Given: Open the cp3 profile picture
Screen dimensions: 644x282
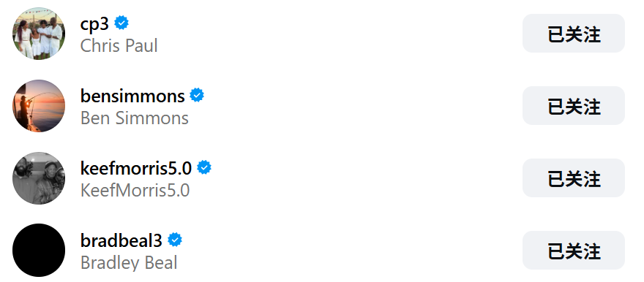Looking at the screenshot, I should (39, 34).
